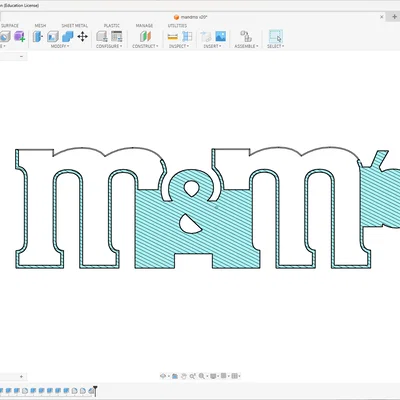
Task: Activate the Move/Copy four-arrow tool
Action: coord(83,36)
